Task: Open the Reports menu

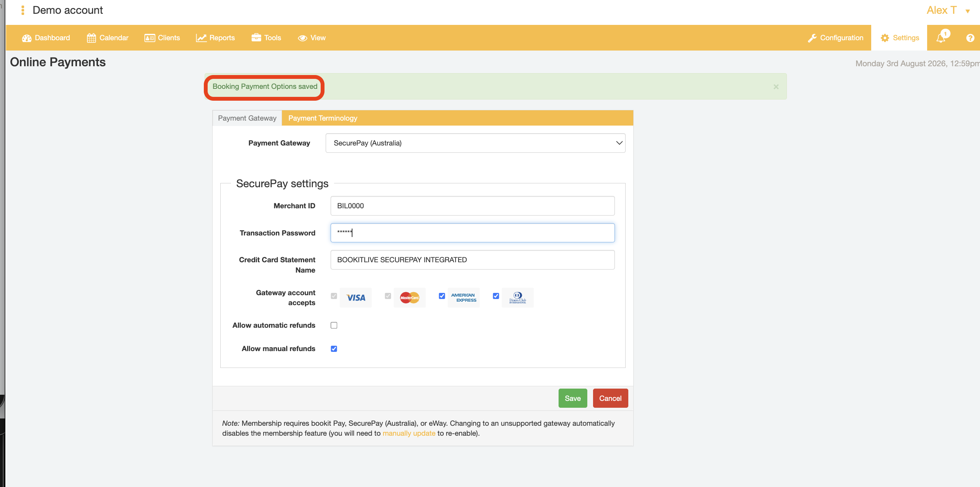Action: [x=215, y=38]
